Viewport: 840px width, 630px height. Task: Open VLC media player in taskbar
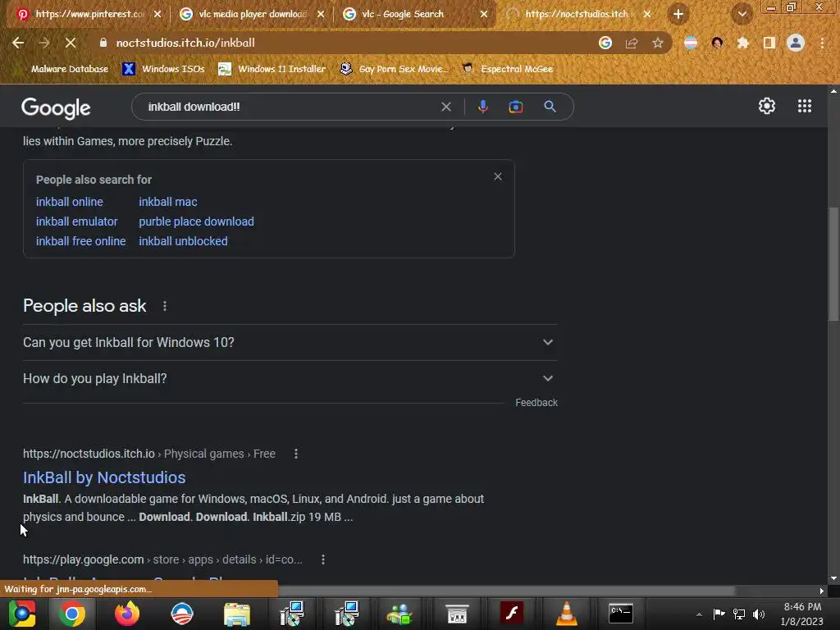coord(566,614)
